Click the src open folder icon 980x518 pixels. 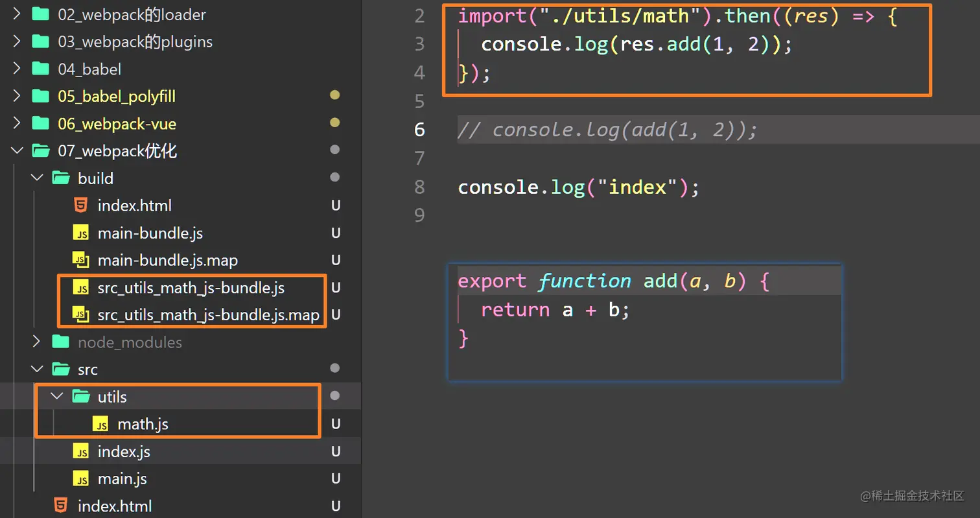[x=61, y=369]
